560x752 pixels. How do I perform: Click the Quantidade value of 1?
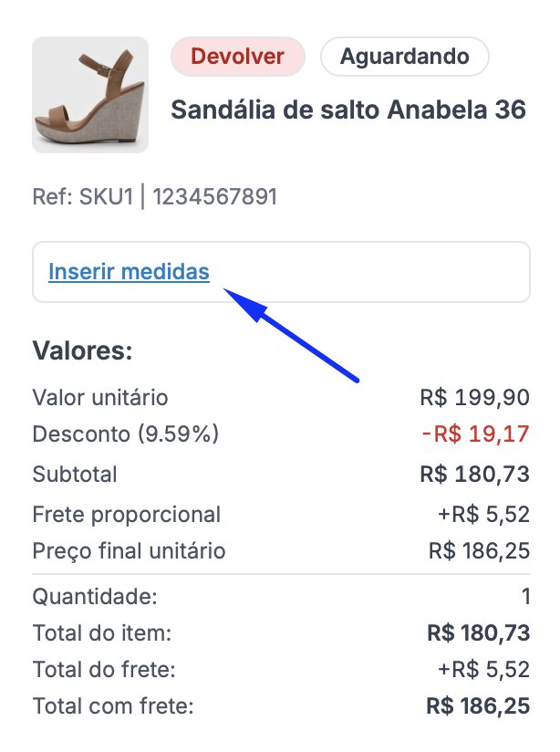(x=525, y=597)
